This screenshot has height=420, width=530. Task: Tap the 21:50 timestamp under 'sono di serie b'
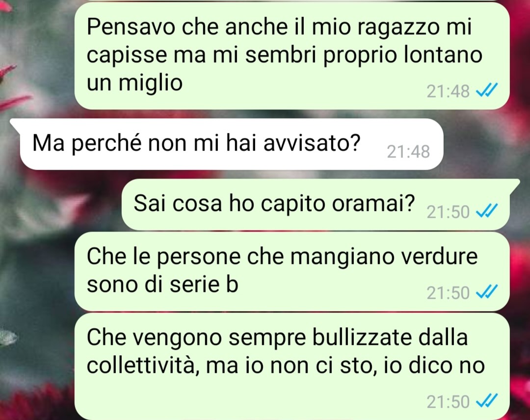tap(448, 292)
